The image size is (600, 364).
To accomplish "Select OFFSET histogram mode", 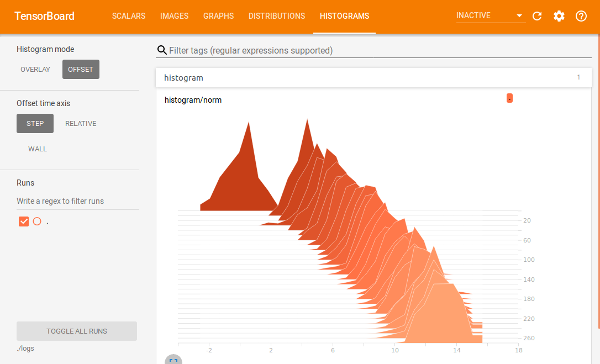I will tap(81, 69).
